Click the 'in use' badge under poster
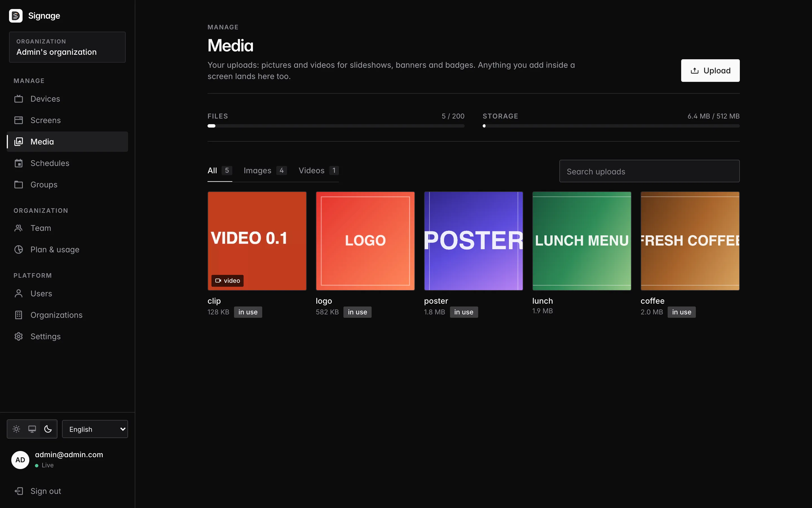The image size is (812, 508). (x=464, y=312)
